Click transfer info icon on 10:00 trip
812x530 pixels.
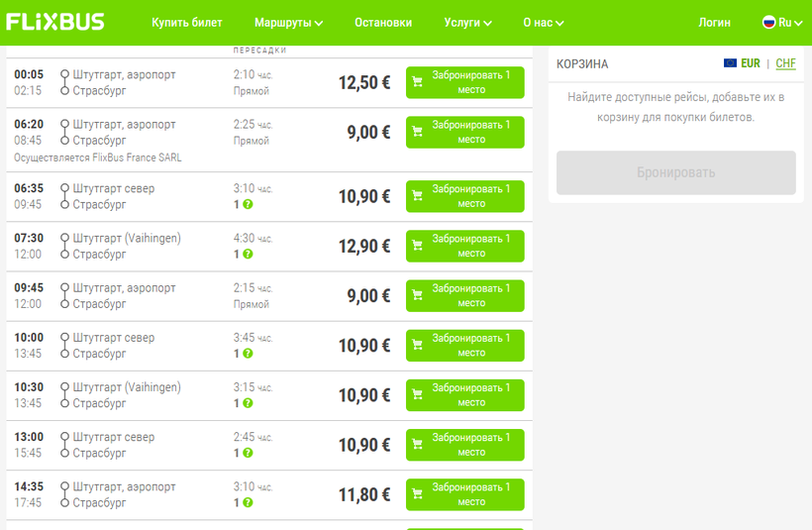tap(248, 353)
